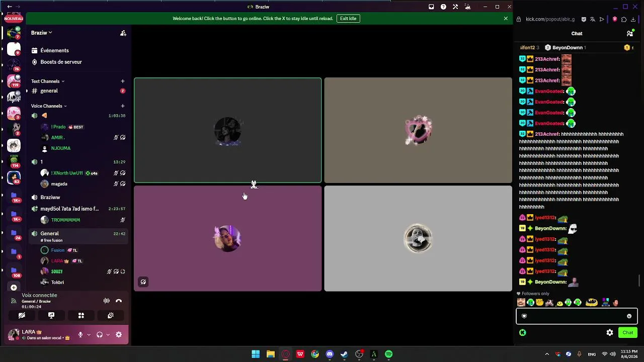Open Steam from the taskbar

344,354
